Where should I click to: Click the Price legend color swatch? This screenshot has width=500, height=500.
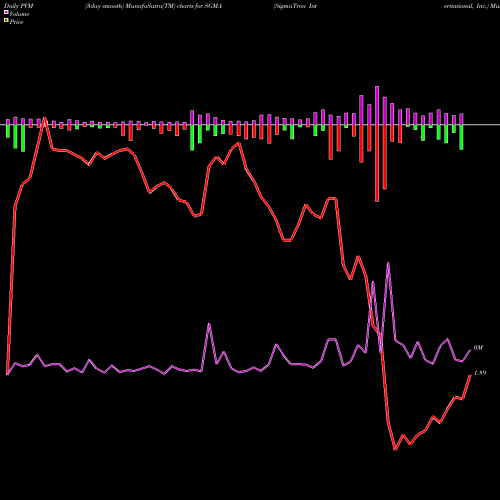point(6,21)
